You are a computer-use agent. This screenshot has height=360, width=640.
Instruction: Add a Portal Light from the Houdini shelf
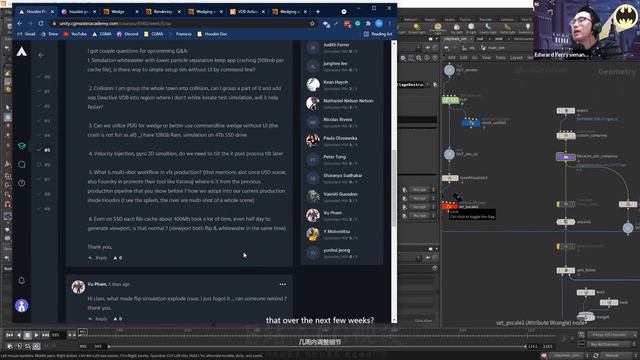(507, 28)
